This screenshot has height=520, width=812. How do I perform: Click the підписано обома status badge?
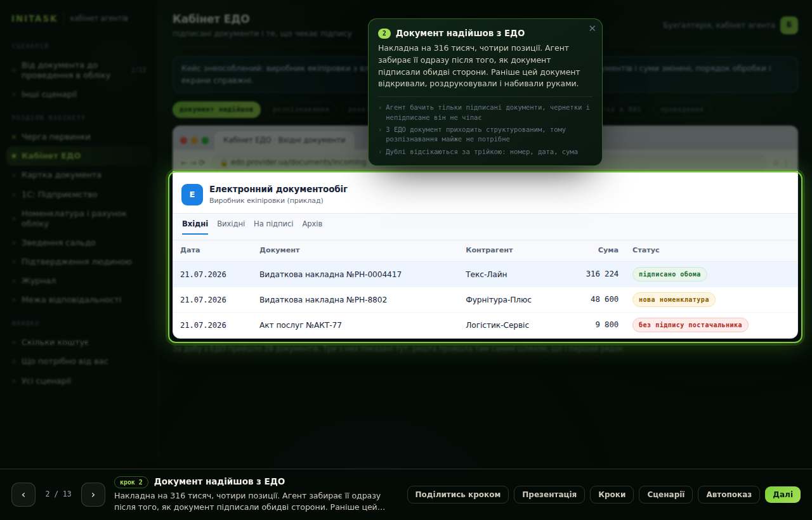(669, 275)
